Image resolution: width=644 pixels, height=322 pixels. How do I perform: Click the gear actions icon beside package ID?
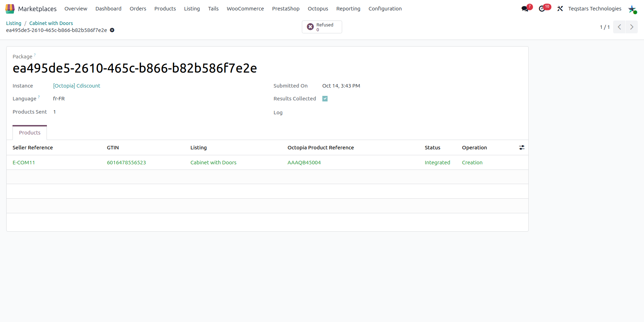pos(112,30)
